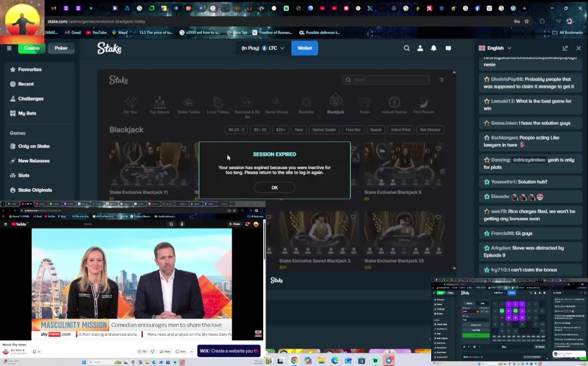This screenshot has height=366, width=588.
Task: Switch to the Poker tab in header
Action: click(x=61, y=48)
